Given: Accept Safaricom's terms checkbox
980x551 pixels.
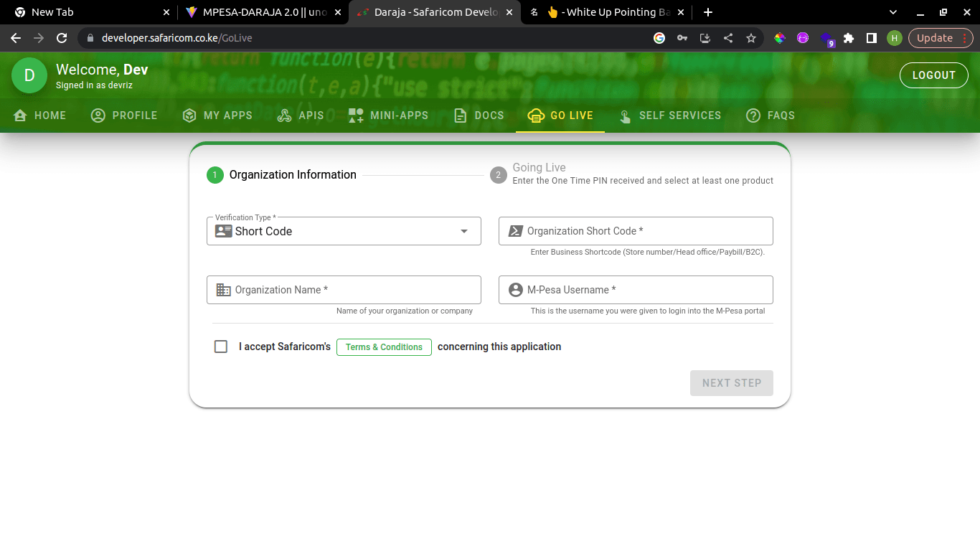Looking at the screenshot, I should pos(221,347).
